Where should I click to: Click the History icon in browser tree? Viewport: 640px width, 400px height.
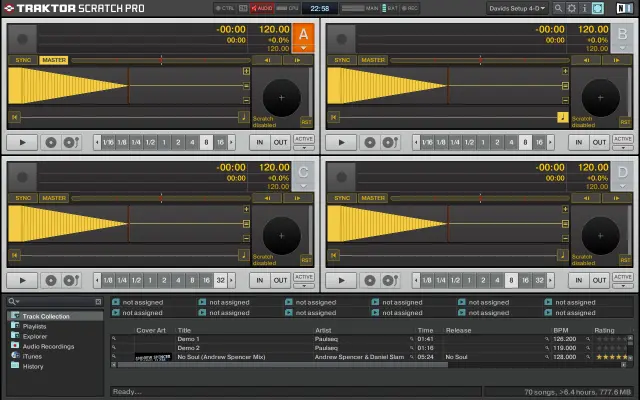coord(15,366)
